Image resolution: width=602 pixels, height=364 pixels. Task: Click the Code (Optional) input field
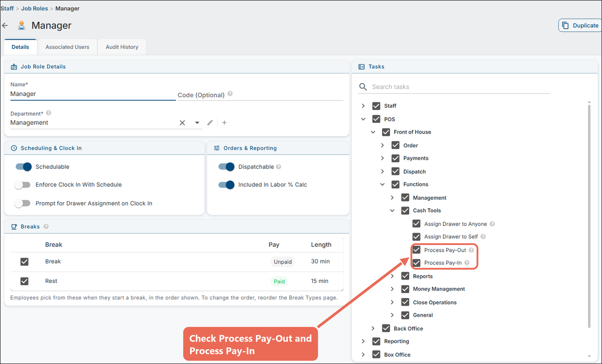point(260,95)
